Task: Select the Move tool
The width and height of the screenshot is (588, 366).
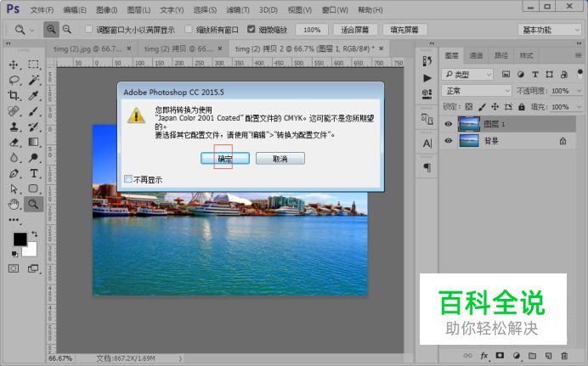Action: point(14,65)
